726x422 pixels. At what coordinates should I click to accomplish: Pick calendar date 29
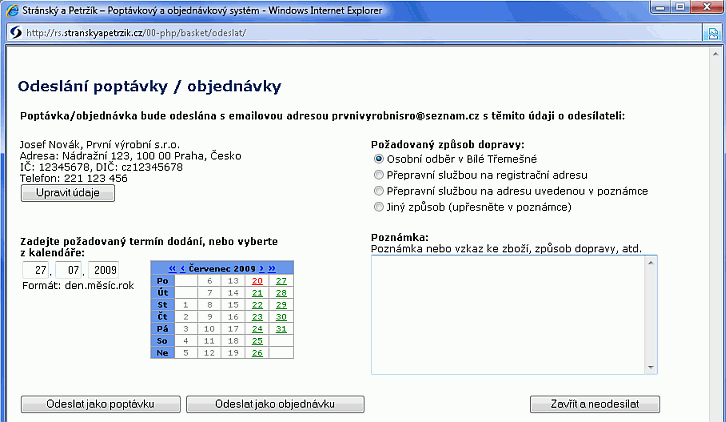coord(282,305)
